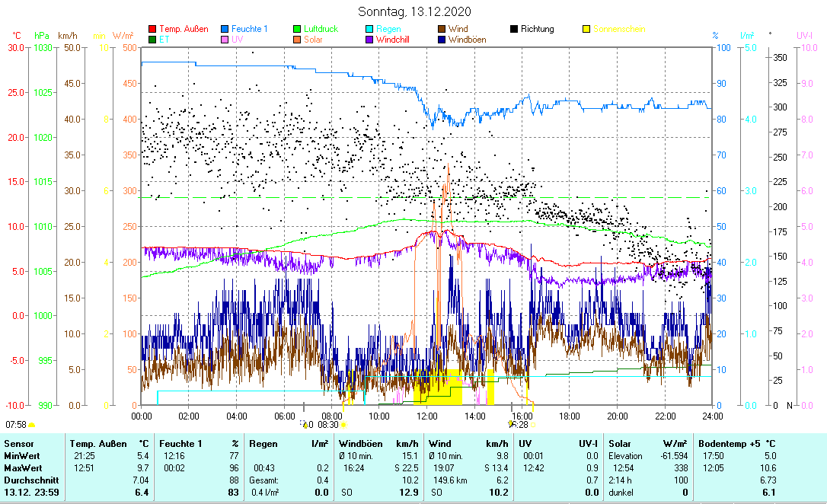The height and width of the screenshot is (504, 827).
Task: Click the dark green ET legend square
Action: pos(152,40)
